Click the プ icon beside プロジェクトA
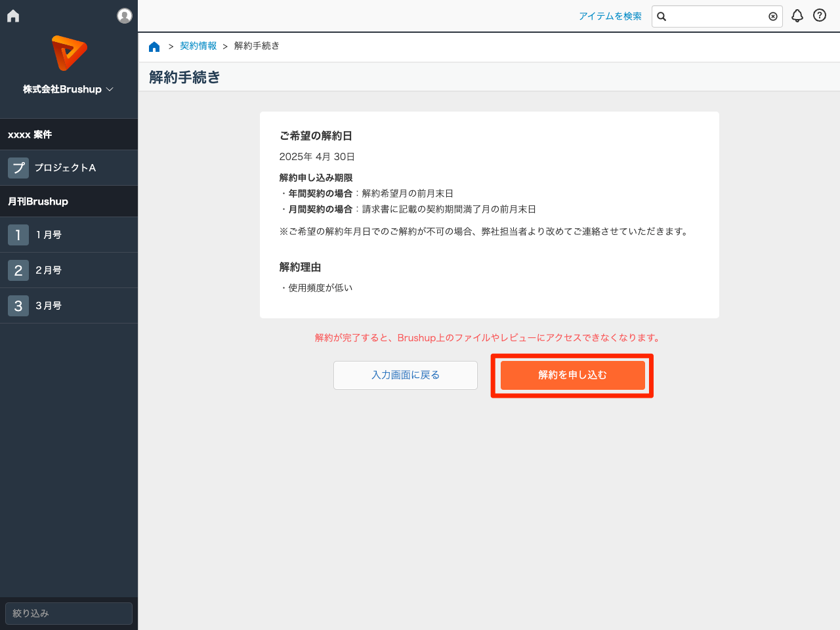The height and width of the screenshot is (630, 840). pyautogui.click(x=18, y=168)
